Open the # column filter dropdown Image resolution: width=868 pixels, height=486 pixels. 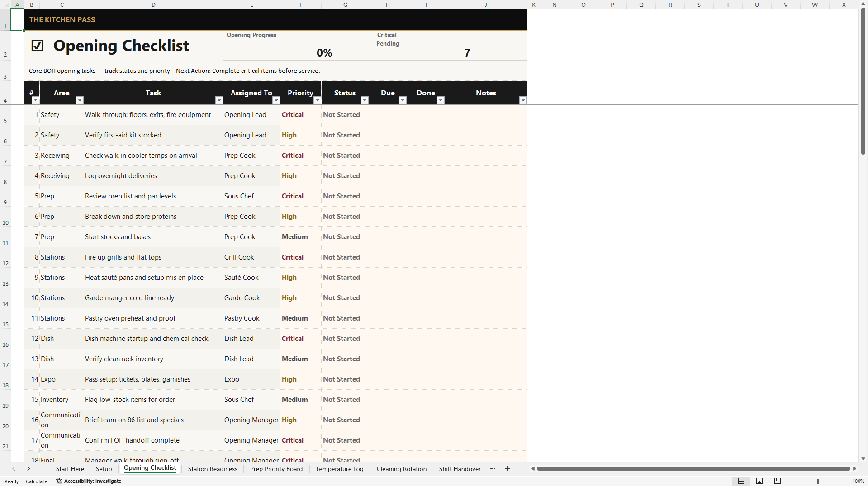click(x=35, y=100)
